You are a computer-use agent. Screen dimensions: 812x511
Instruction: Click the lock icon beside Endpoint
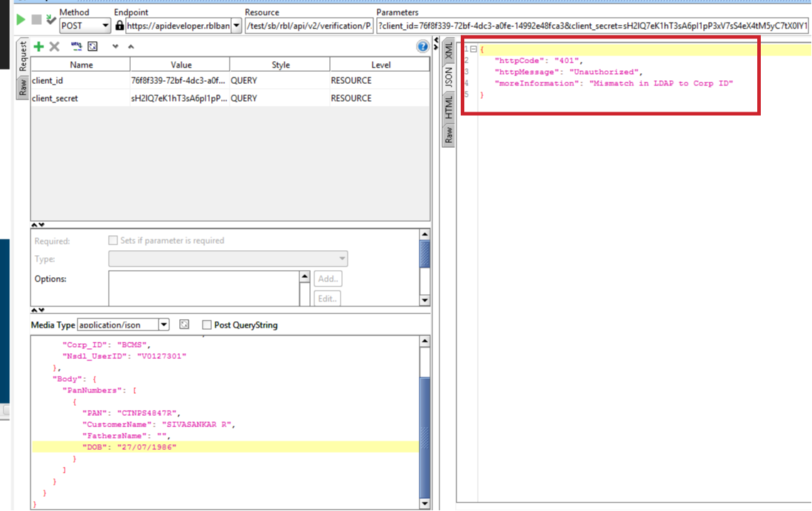[x=119, y=25]
